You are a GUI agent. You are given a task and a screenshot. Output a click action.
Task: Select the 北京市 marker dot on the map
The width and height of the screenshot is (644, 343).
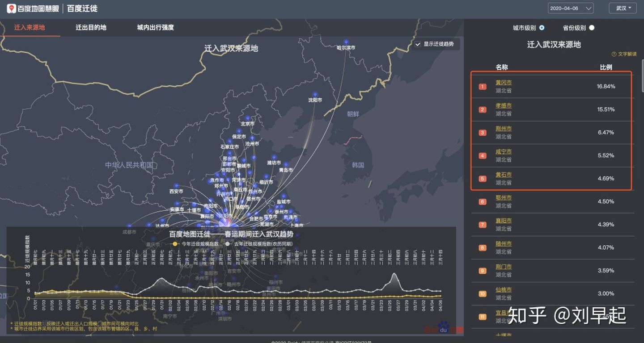pyautogui.click(x=248, y=118)
